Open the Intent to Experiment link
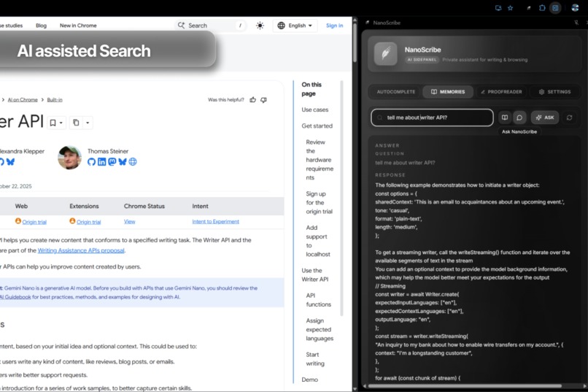 tap(216, 222)
